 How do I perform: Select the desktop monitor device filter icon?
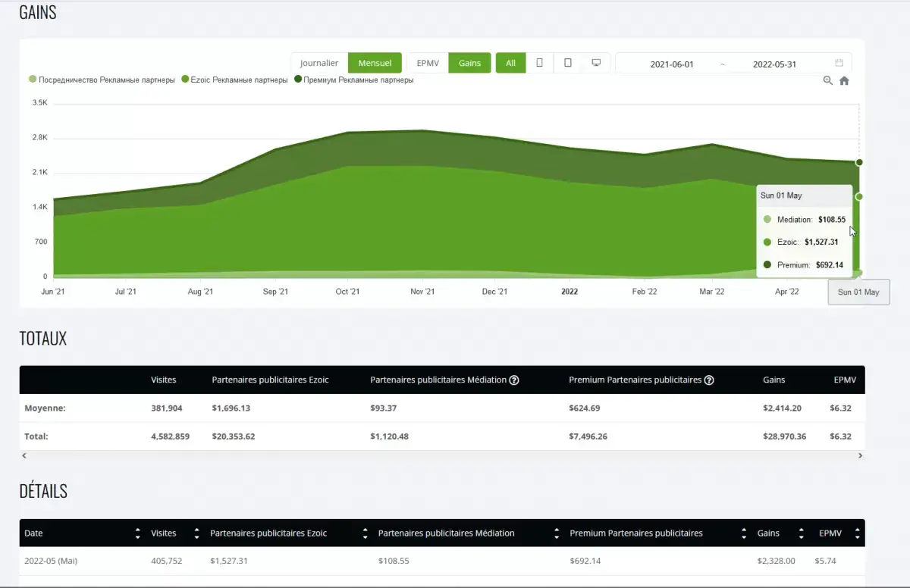point(596,63)
